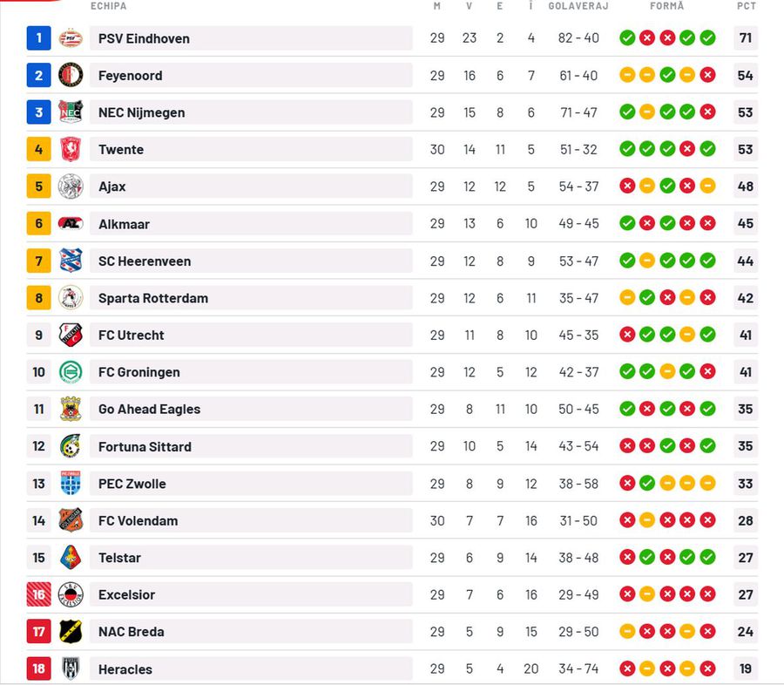784x685 pixels.
Task: Click the Fortuna Sittard club crest
Action: click(71, 446)
